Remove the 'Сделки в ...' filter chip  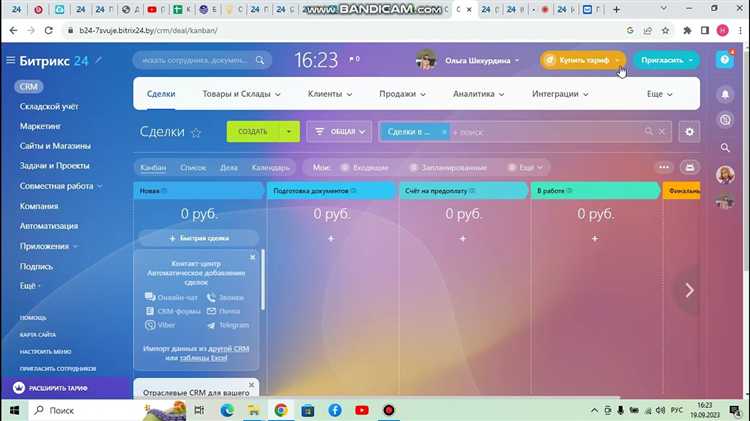click(443, 132)
